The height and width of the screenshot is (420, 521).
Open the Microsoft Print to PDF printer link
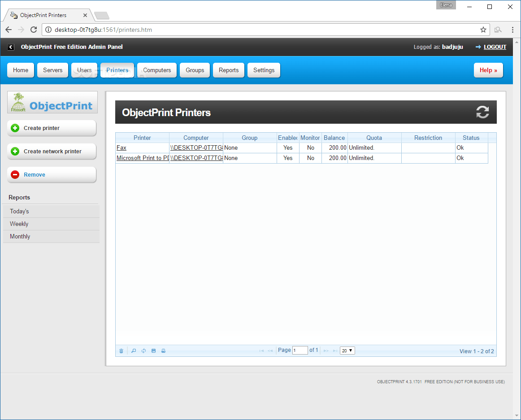[143, 158]
